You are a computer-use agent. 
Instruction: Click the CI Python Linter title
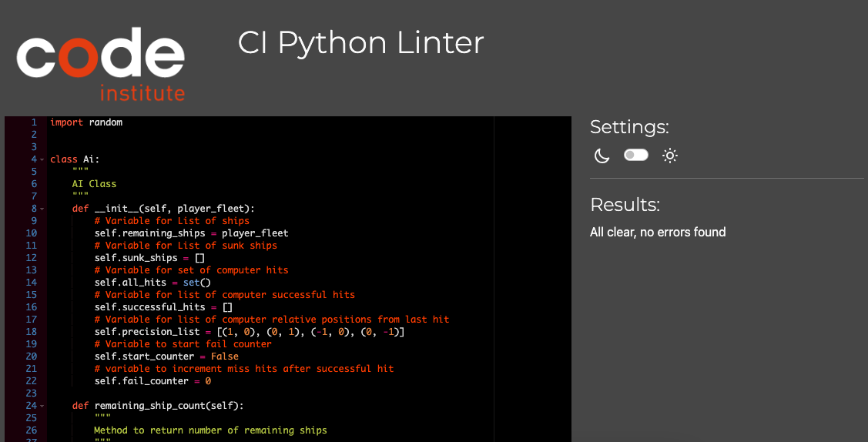coord(361,42)
